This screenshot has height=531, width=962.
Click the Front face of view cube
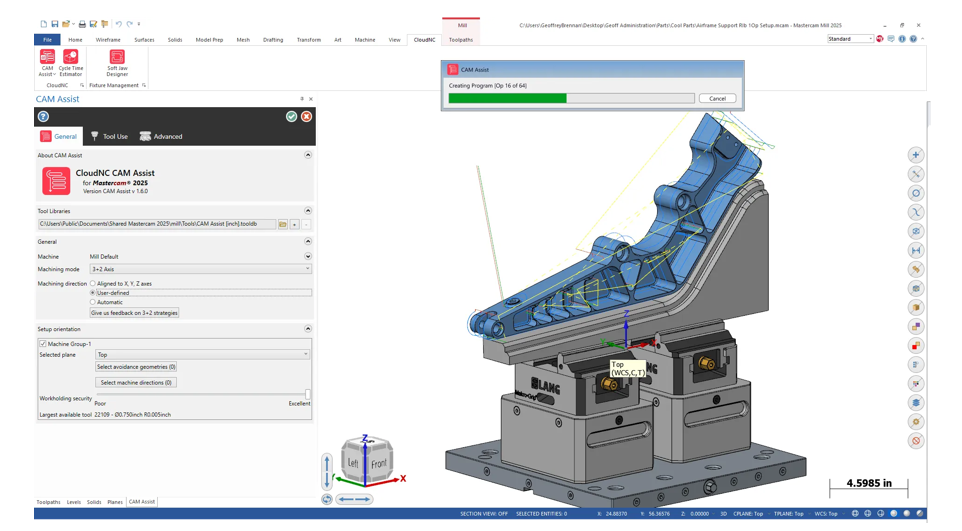tap(378, 464)
